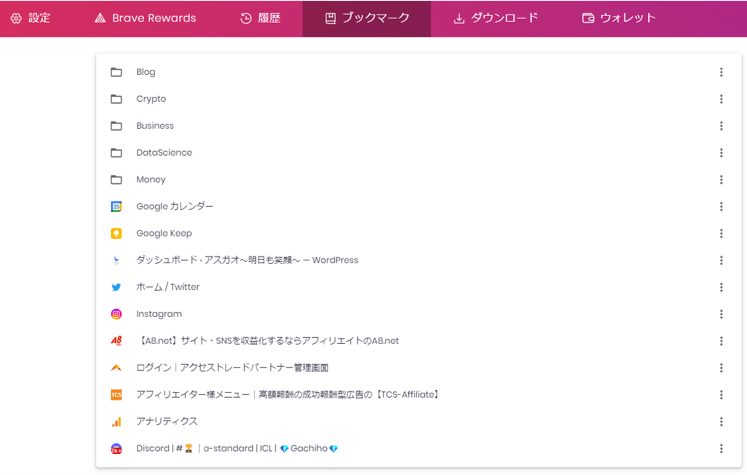The image size is (747, 475).
Task: Open more options for Google Keep
Action: coord(721,233)
